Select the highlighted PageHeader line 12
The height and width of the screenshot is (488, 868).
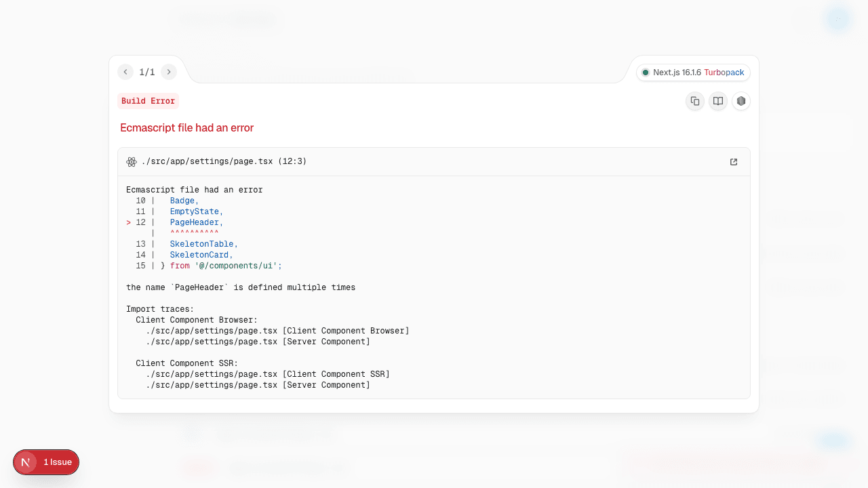(x=195, y=222)
